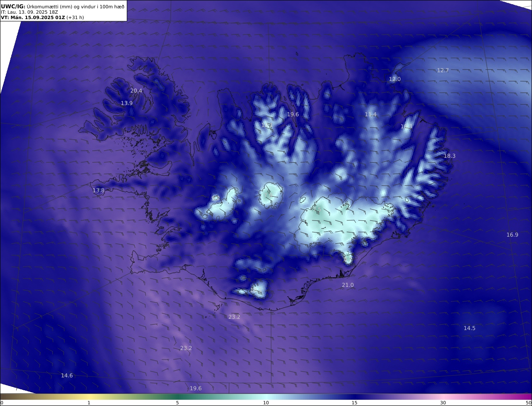Click the map value 14.5 in the southeast
Viewport: 532px width, 406px height.
coord(470,328)
